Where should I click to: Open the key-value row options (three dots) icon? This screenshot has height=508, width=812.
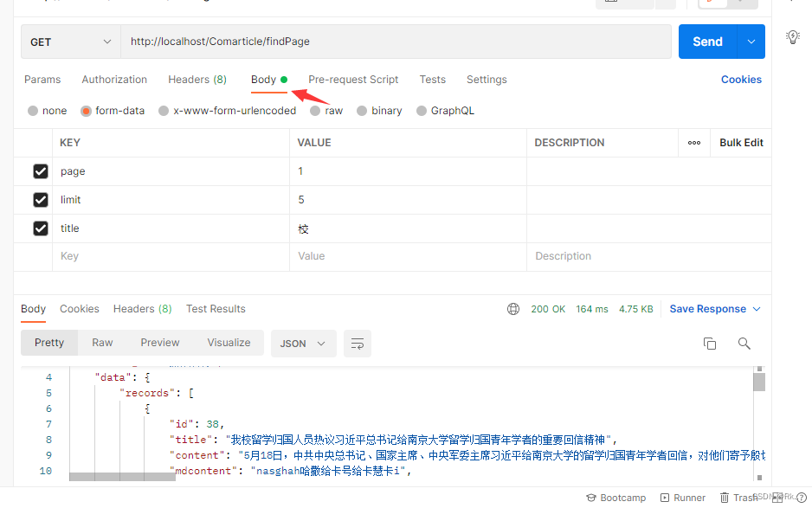coord(694,142)
